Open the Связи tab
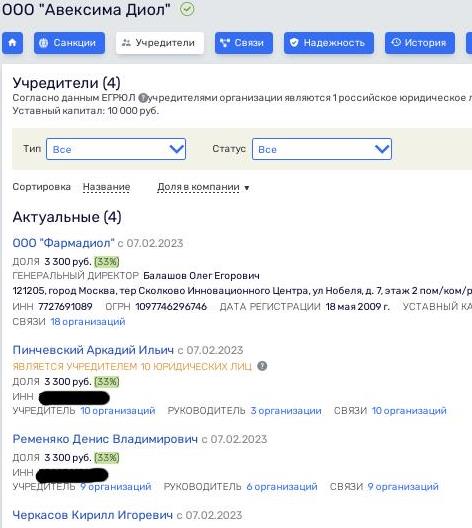The height and width of the screenshot is (528, 472). click(x=244, y=43)
